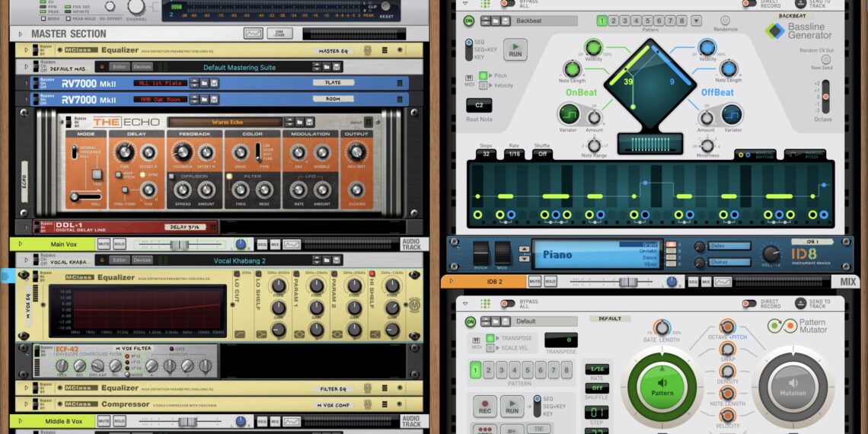Toggle the Bassline Generator ON button
This screenshot has height=434, width=868.
(x=469, y=21)
